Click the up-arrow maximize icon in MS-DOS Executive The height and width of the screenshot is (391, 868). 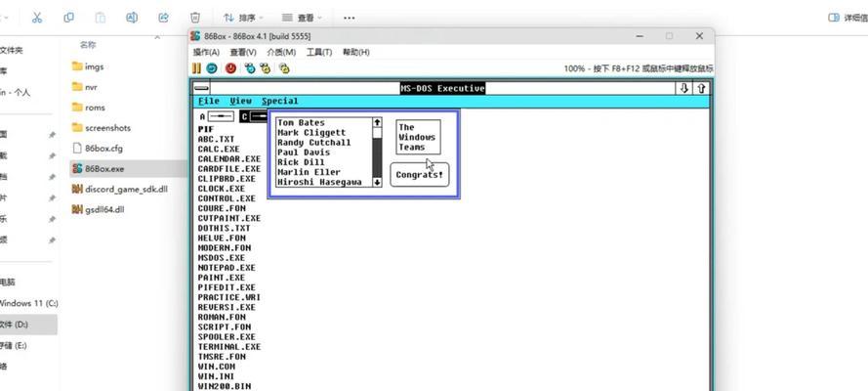coord(701,88)
